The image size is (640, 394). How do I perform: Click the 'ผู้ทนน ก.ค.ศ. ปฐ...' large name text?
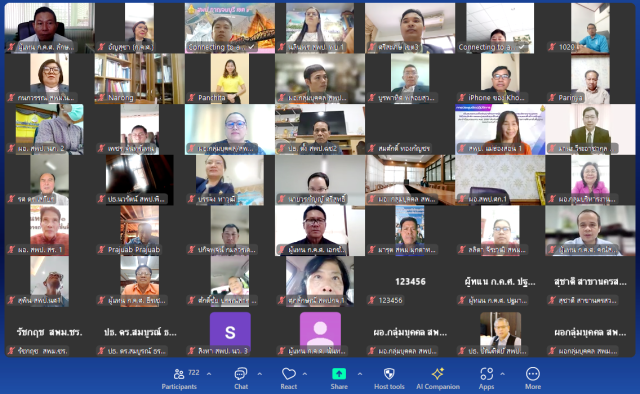point(500,281)
